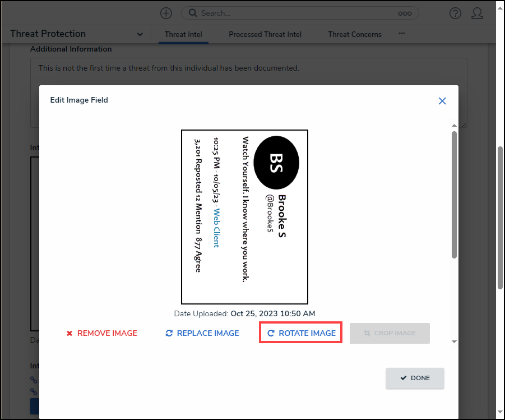
Task: Open the Processed Threat Intel tab
Action: click(x=265, y=35)
